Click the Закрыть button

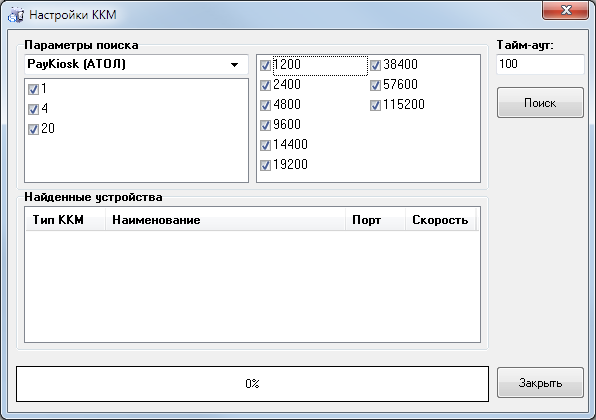540,382
